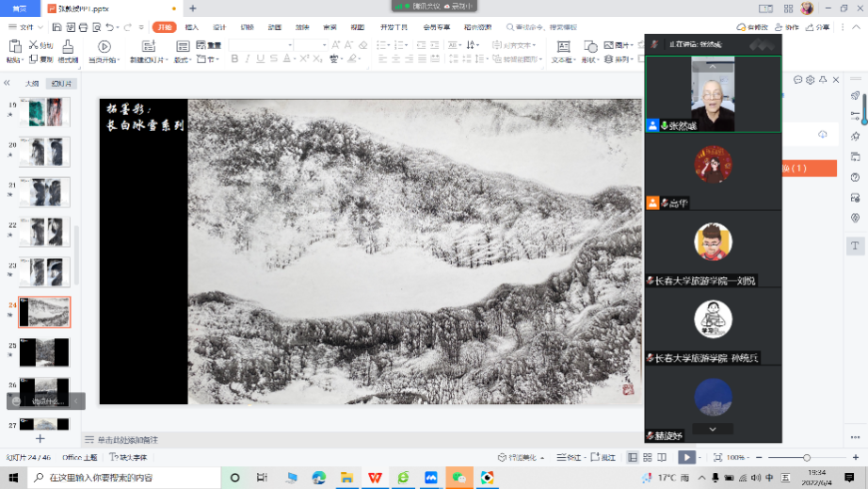
Task: Switch to Reading view icon
Action: [x=662, y=457]
